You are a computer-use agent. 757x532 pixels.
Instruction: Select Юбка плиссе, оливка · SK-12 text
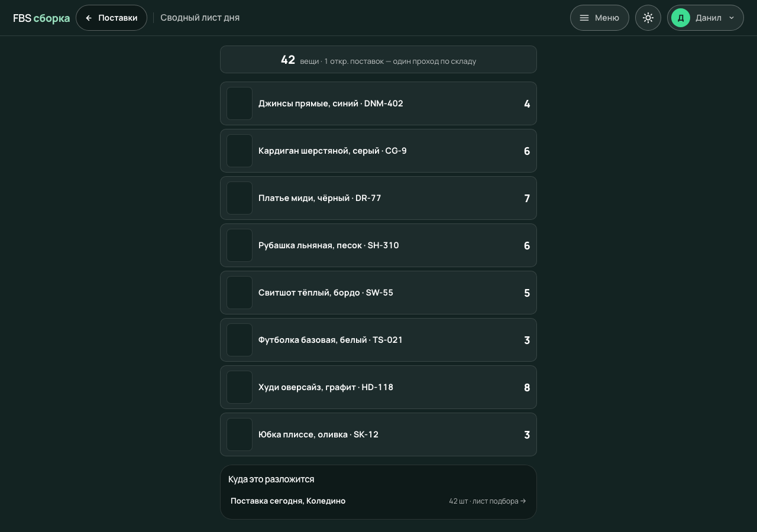coord(318,434)
